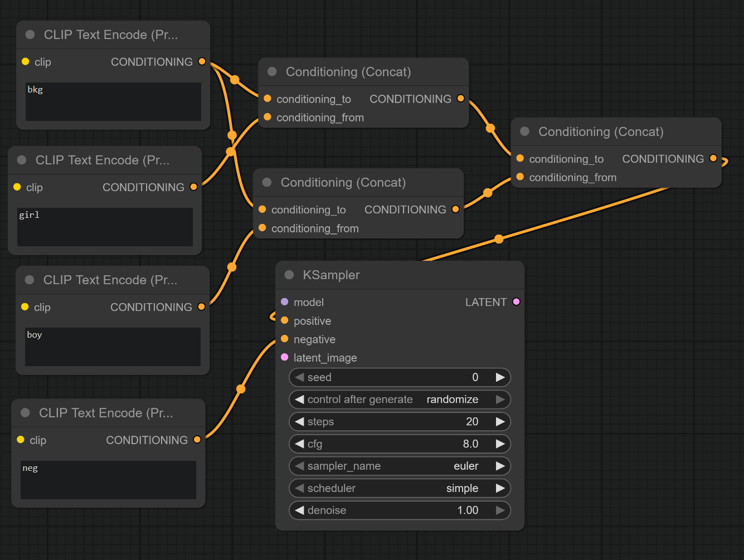Click the steps 20 value field
The height and width of the screenshot is (560, 744).
pos(400,422)
